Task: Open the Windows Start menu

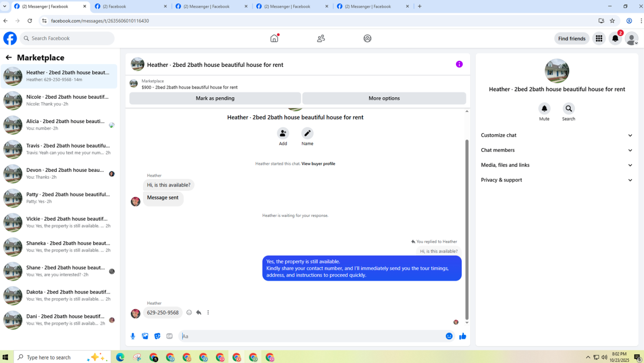Action: [5, 357]
